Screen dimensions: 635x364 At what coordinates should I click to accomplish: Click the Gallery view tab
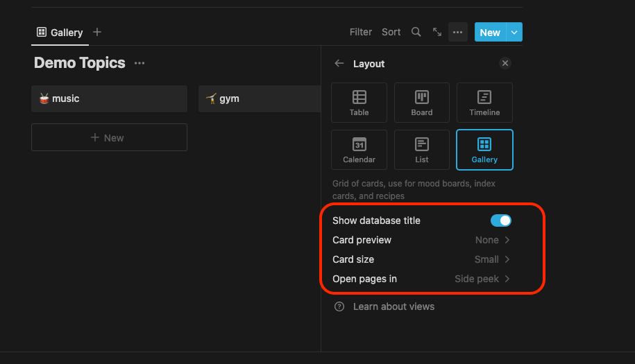pyautogui.click(x=60, y=33)
